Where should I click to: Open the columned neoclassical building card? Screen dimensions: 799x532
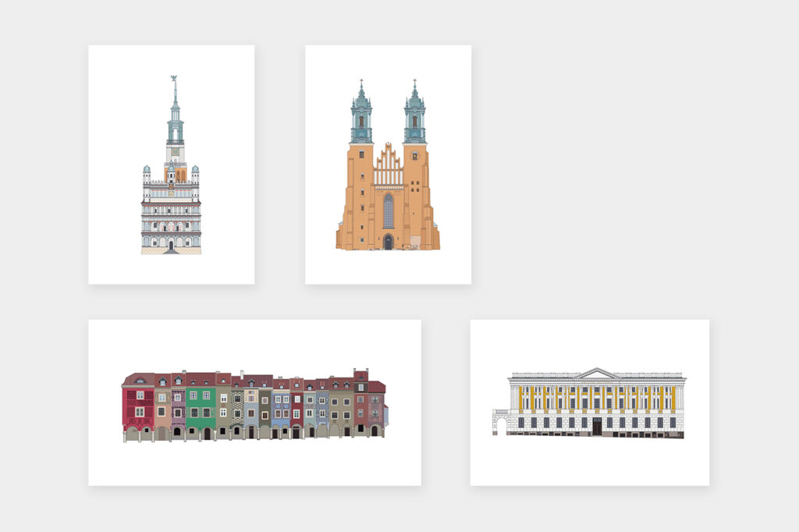589,403
